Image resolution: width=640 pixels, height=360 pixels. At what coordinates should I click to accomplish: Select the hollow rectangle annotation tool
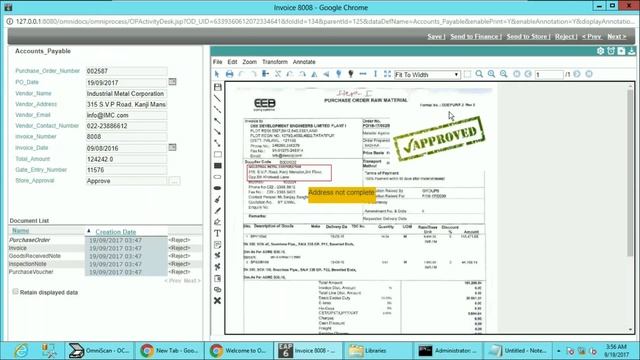tap(218, 154)
